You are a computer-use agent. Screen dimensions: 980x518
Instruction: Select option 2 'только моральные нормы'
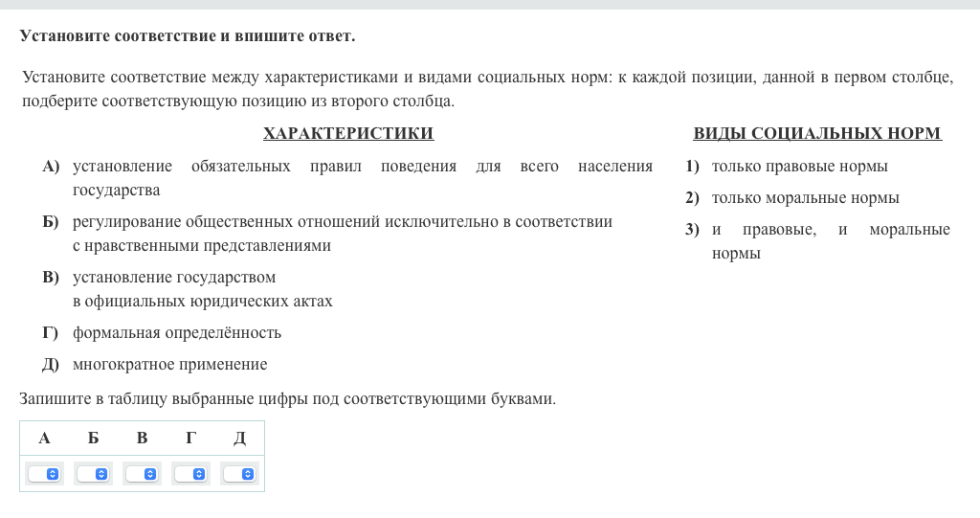coord(805,198)
